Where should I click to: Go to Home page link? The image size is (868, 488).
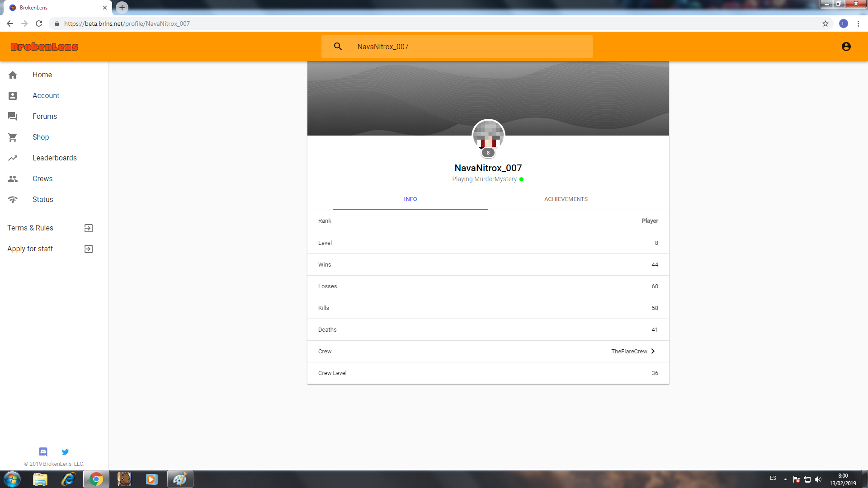pyautogui.click(x=42, y=75)
